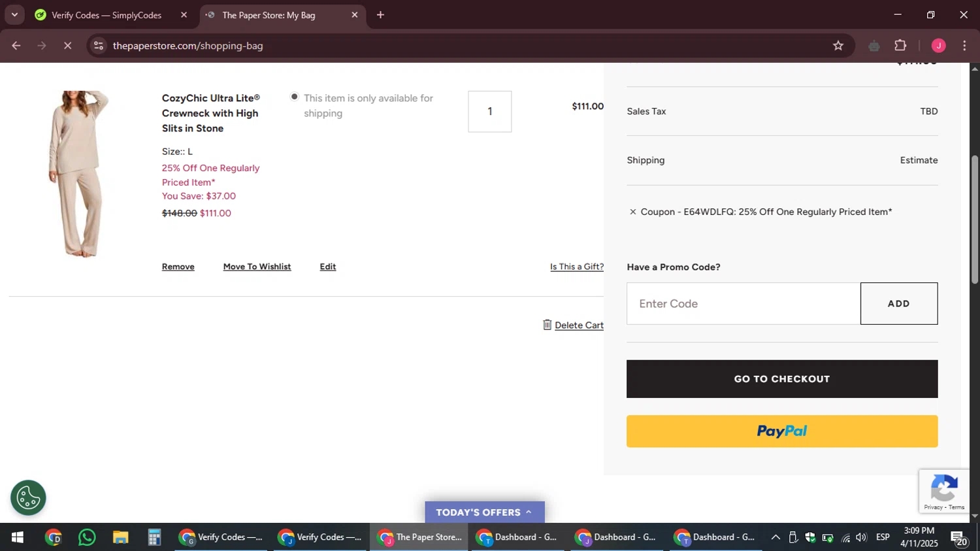
Task: Open the CozyChic Ultra Lite product title
Action: (211, 113)
